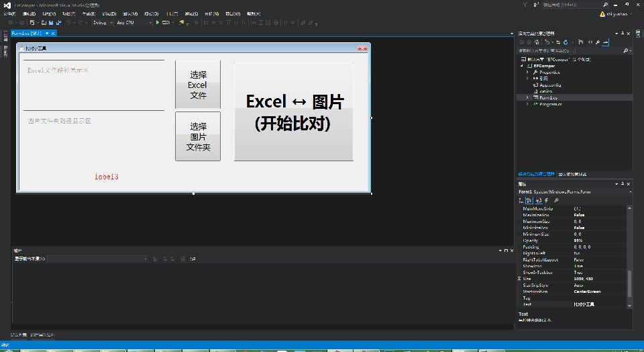Click the 选择 Excel 文件 button
The width and height of the screenshot is (644, 352).
tap(197, 85)
